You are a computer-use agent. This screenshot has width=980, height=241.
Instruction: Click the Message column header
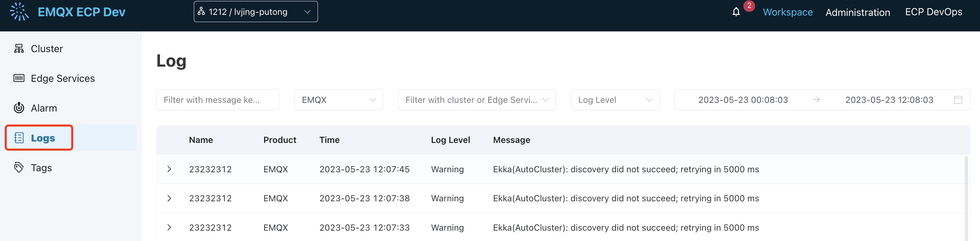(x=511, y=140)
